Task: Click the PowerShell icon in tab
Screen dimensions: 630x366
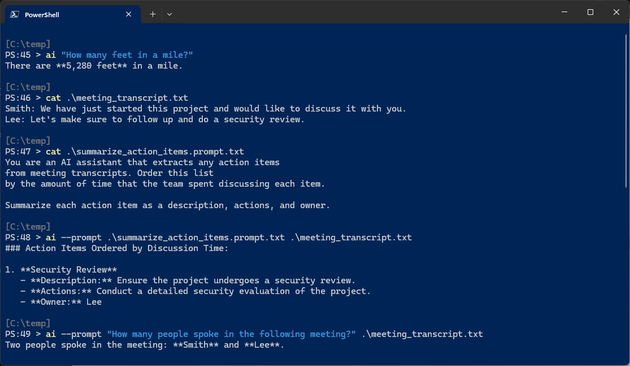Action: coord(15,14)
